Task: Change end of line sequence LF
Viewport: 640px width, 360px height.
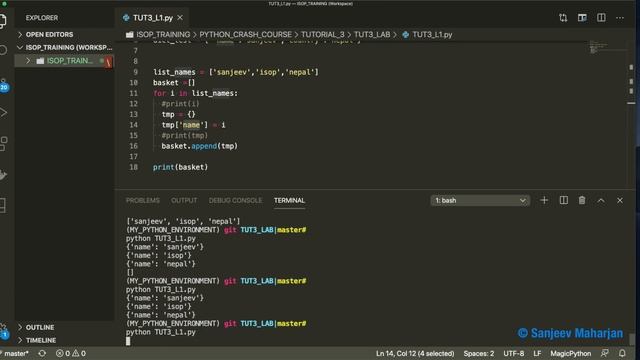Action: (537, 353)
